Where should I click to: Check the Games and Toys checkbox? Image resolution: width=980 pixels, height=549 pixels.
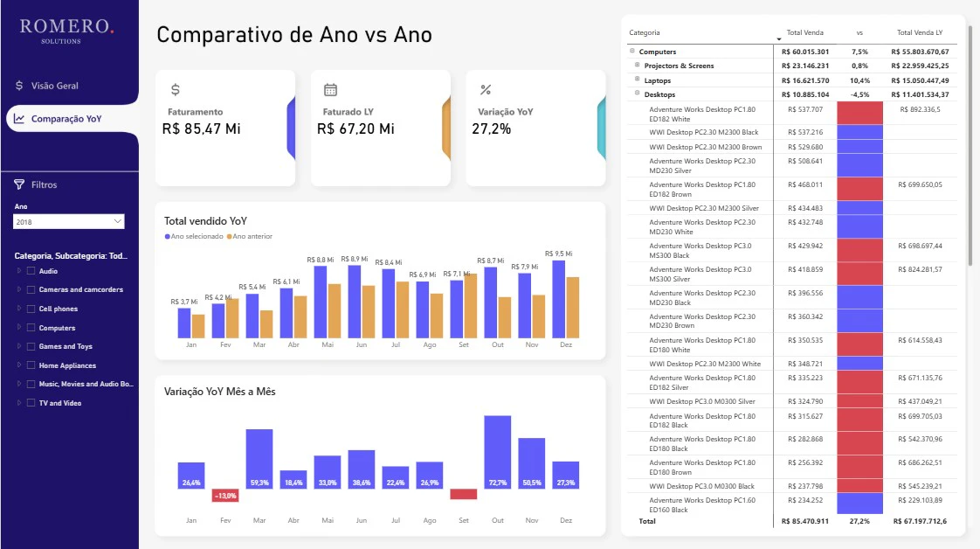[x=31, y=346]
